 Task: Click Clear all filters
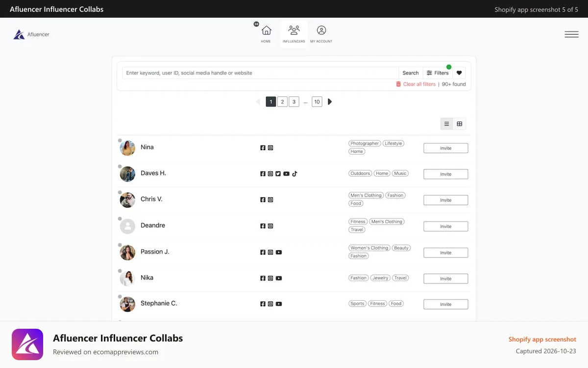[x=416, y=84]
